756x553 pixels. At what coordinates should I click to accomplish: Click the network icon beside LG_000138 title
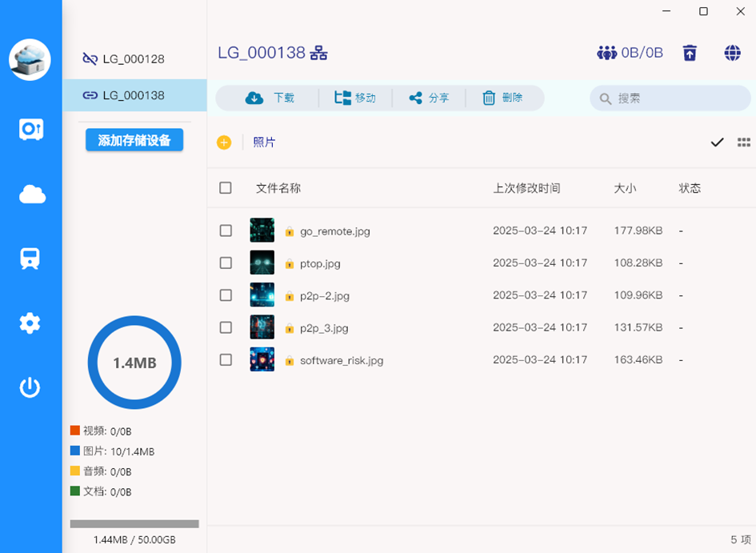coord(318,53)
